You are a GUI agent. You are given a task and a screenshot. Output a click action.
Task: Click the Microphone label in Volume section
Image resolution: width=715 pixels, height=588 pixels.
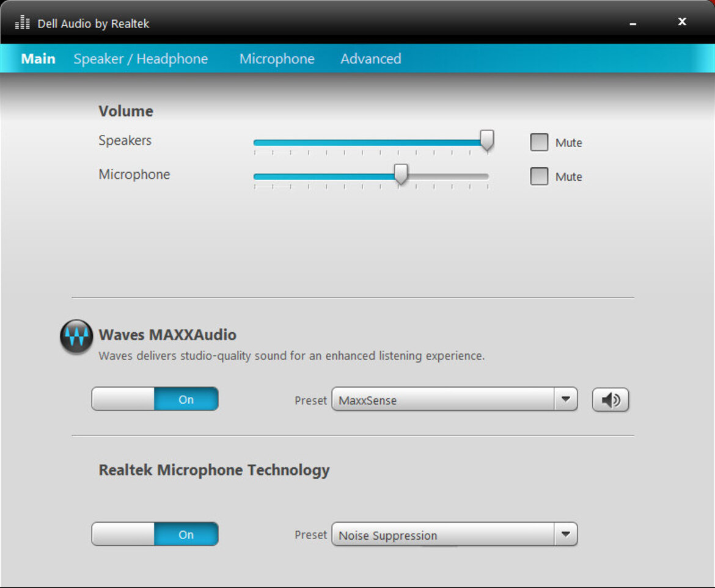point(134,175)
